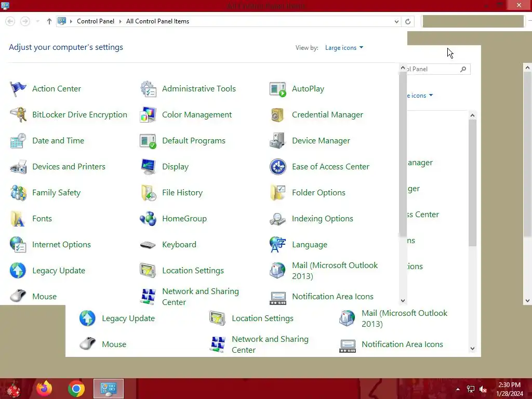
Task: Click the Folder Options label
Action: [318, 193]
